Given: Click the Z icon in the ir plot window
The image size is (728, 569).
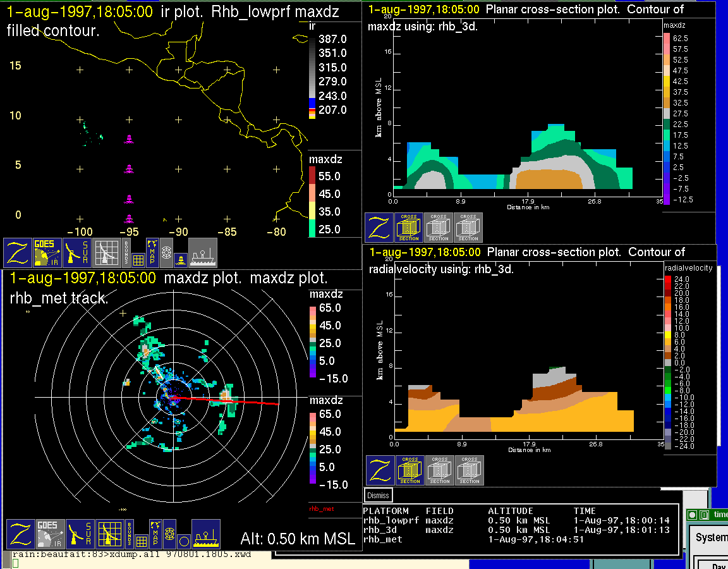Looking at the screenshot, I should click(x=18, y=253).
